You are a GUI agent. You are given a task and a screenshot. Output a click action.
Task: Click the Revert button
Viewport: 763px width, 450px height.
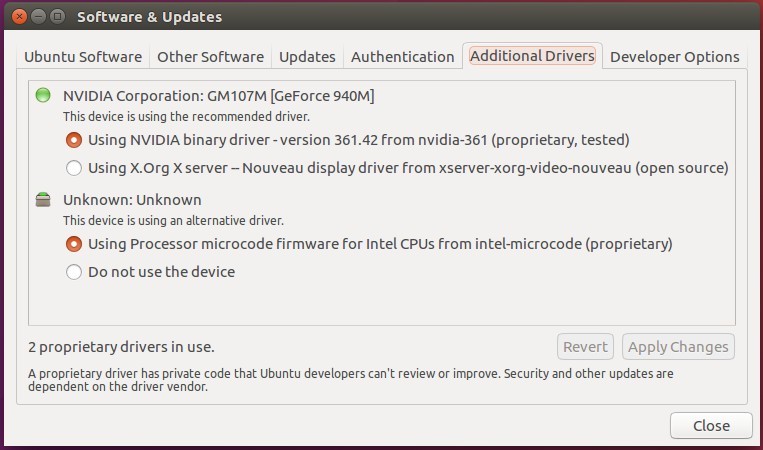585,347
